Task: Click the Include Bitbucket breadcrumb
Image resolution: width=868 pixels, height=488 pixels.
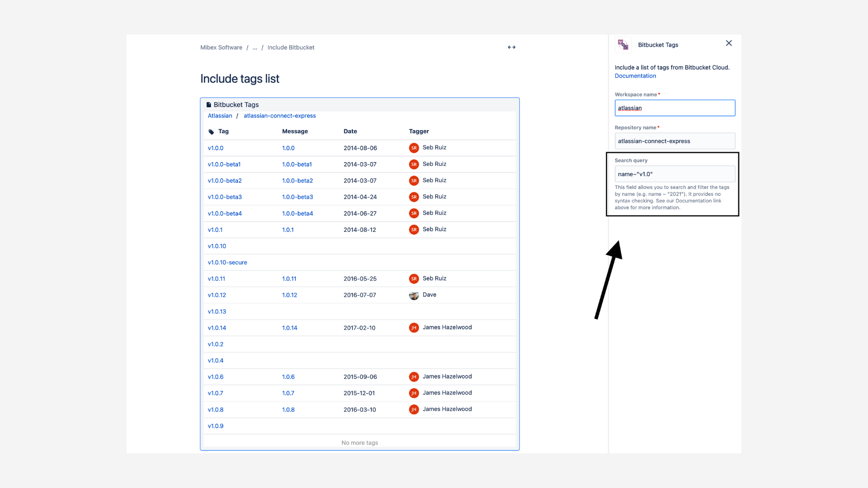Action: coord(291,47)
